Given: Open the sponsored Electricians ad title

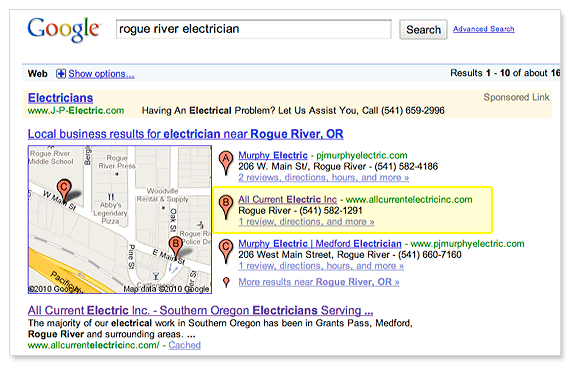Looking at the screenshot, I should click(60, 98).
